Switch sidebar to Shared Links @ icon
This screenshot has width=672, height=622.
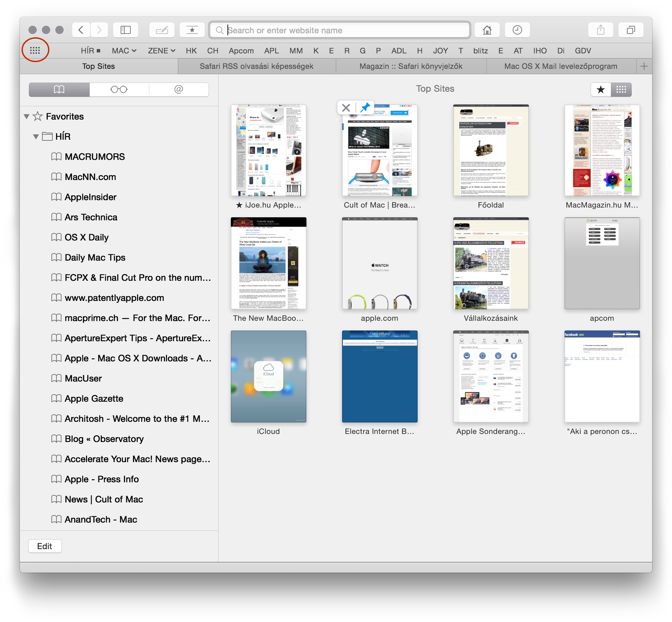click(179, 90)
